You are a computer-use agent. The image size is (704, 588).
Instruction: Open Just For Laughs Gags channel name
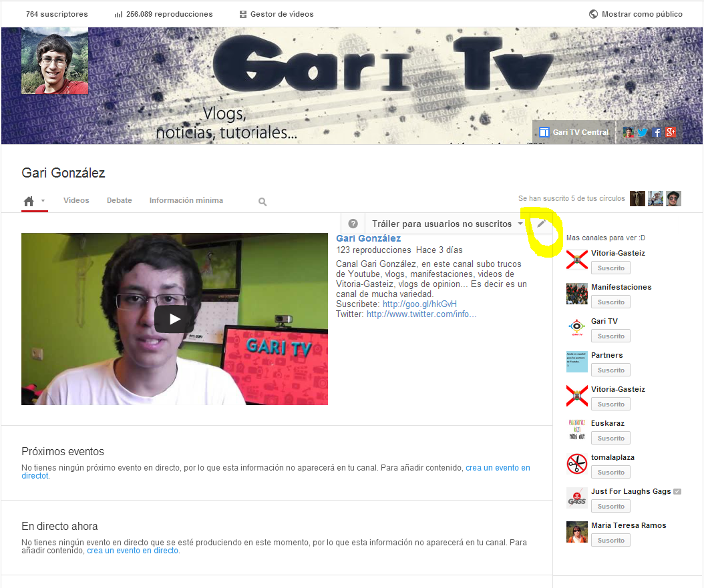(631, 492)
